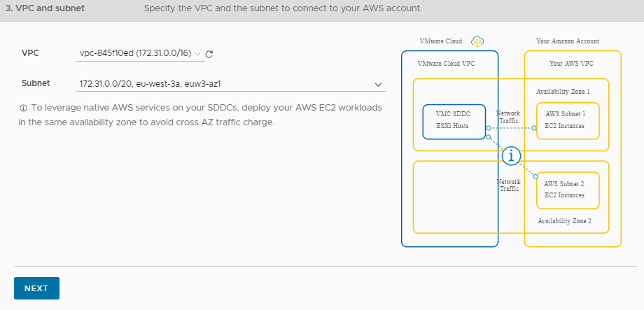Image resolution: width=644 pixels, height=310 pixels.
Task: Refresh the VPC list
Action: click(x=209, y=54)
